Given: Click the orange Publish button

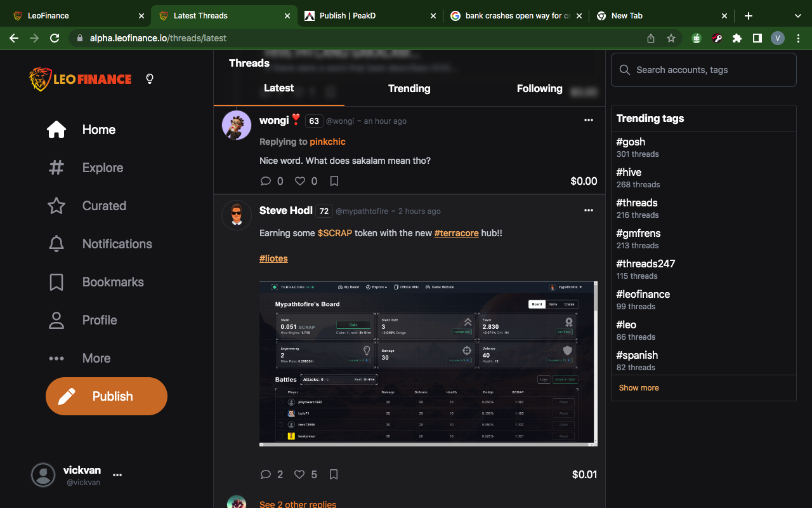Looking at the screenshot, I should [x=107, y=396].
